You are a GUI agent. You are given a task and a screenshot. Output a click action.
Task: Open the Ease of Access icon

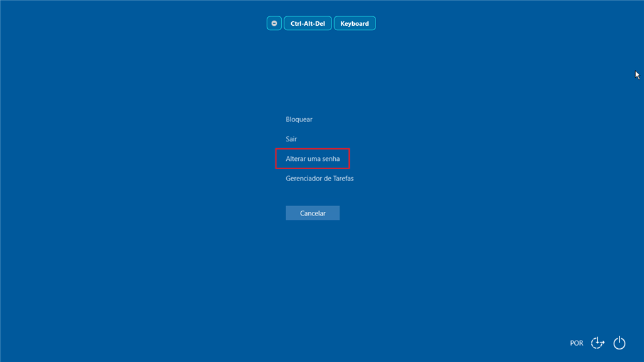pyautogui.click(x=597, y=343)
